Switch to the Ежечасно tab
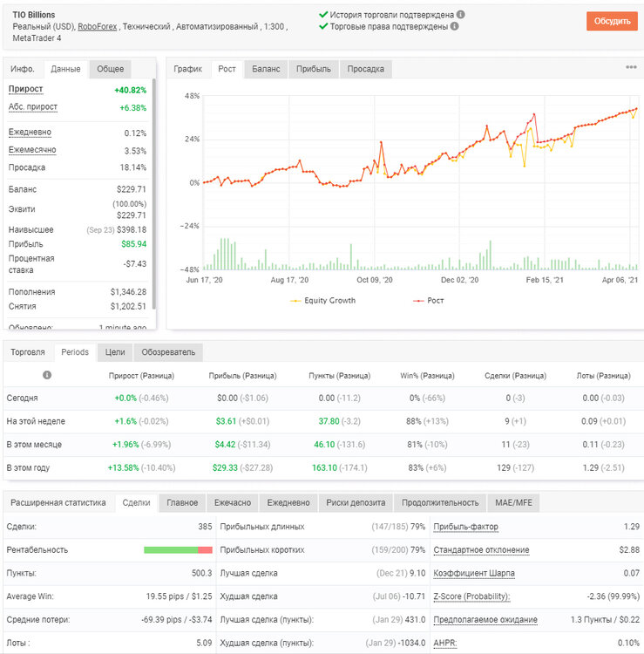644x654 pixels. [233, 502]
